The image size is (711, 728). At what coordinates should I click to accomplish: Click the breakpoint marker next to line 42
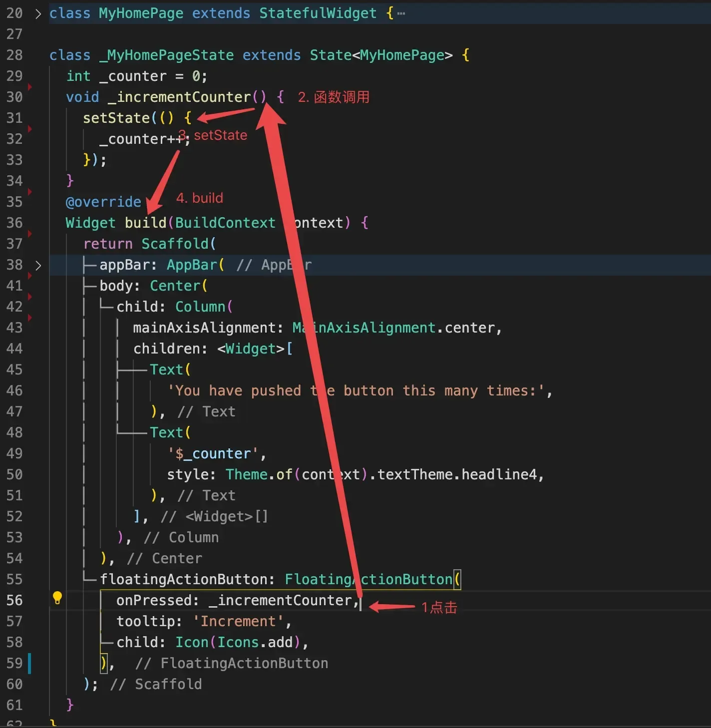[29, 296]
